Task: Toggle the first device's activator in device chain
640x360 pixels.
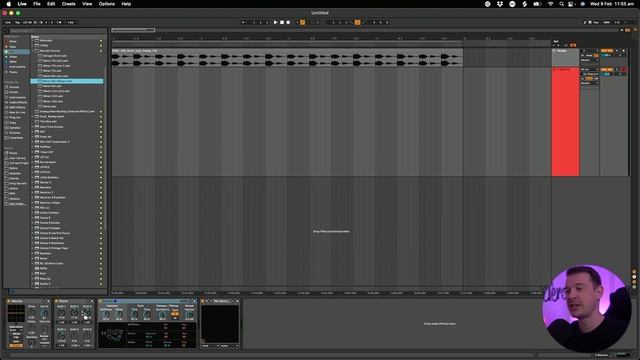Action: pos(9,301)
